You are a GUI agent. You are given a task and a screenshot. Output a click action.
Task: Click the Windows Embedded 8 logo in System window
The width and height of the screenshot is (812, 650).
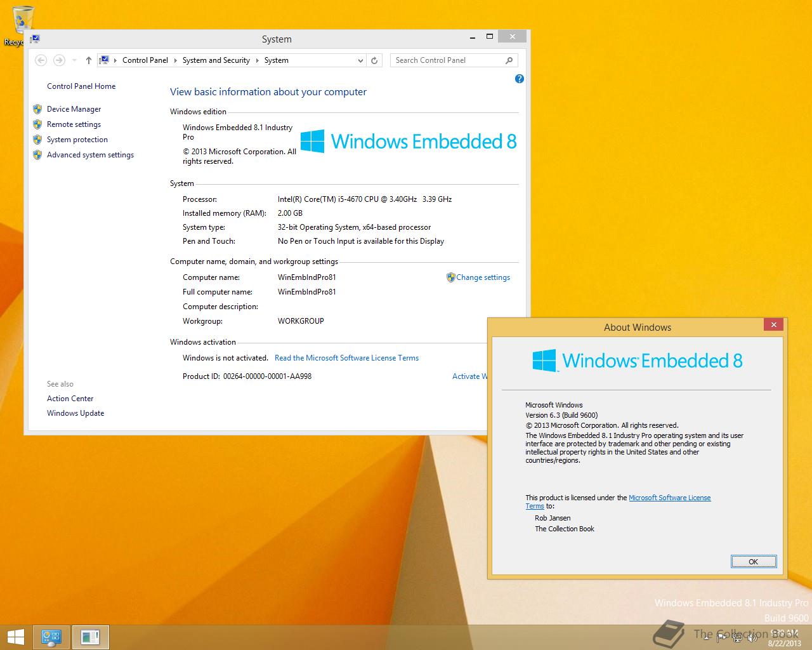pyautogui.click(x=408, y=141)
